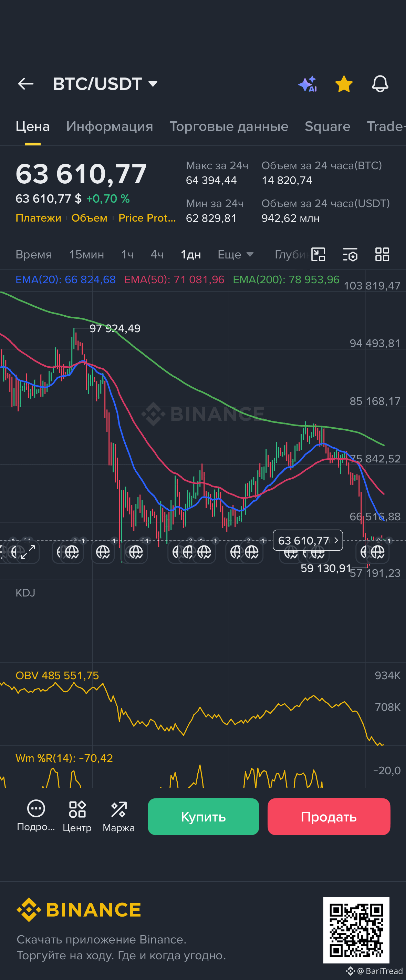Open the Центр hub icon
Image resolution: width=406 pixels, height=980 pixels.
click(x=77, y=816)
